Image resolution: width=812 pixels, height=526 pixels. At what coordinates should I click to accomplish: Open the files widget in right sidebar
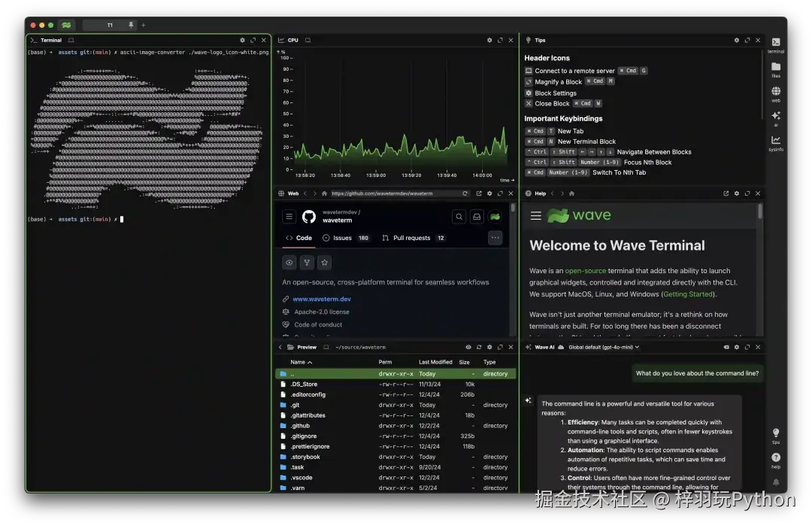(775, 69)
